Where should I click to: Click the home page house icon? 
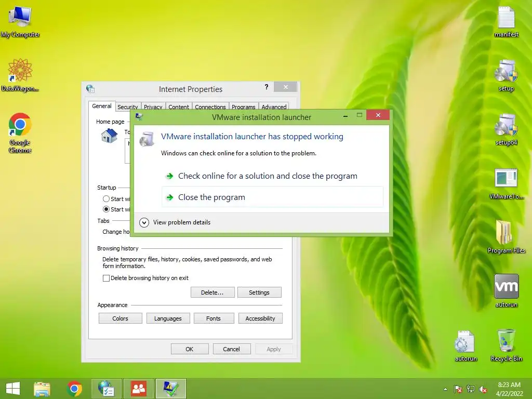109,136
